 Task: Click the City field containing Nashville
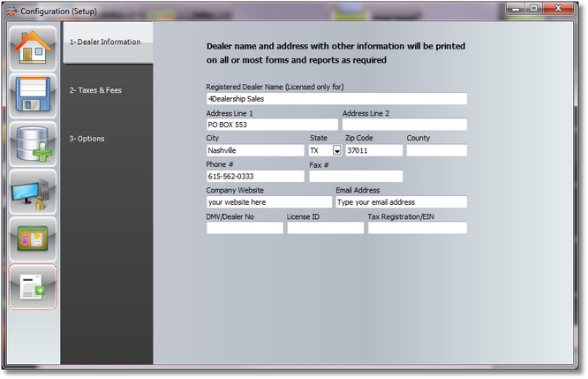pyautogui.click(x=255, y=151)
